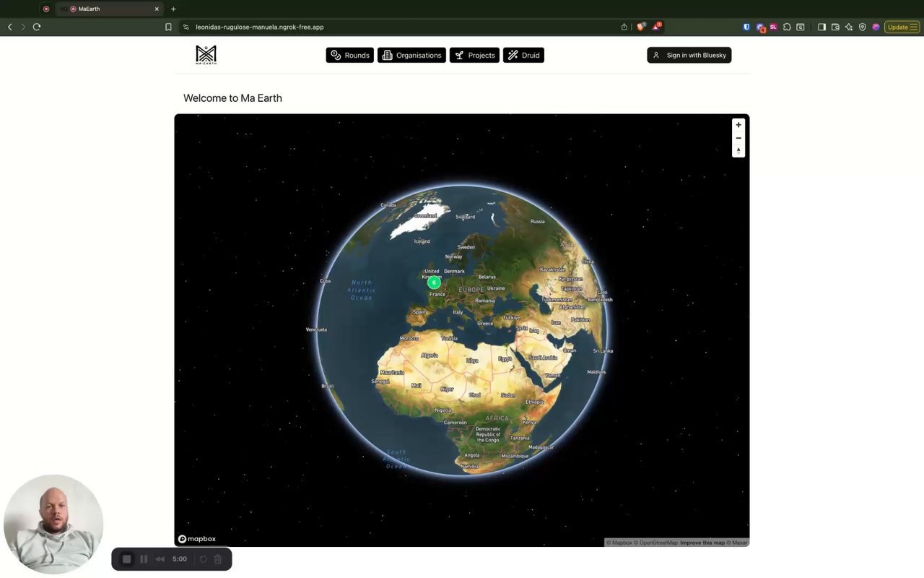Click the Update browser button
The width and height of the screenshot is (924, 578).
coord(902,27)
